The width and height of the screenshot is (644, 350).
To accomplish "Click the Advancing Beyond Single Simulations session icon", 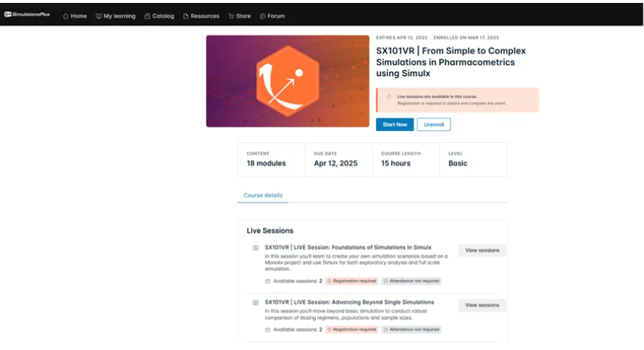I will 255,302.
